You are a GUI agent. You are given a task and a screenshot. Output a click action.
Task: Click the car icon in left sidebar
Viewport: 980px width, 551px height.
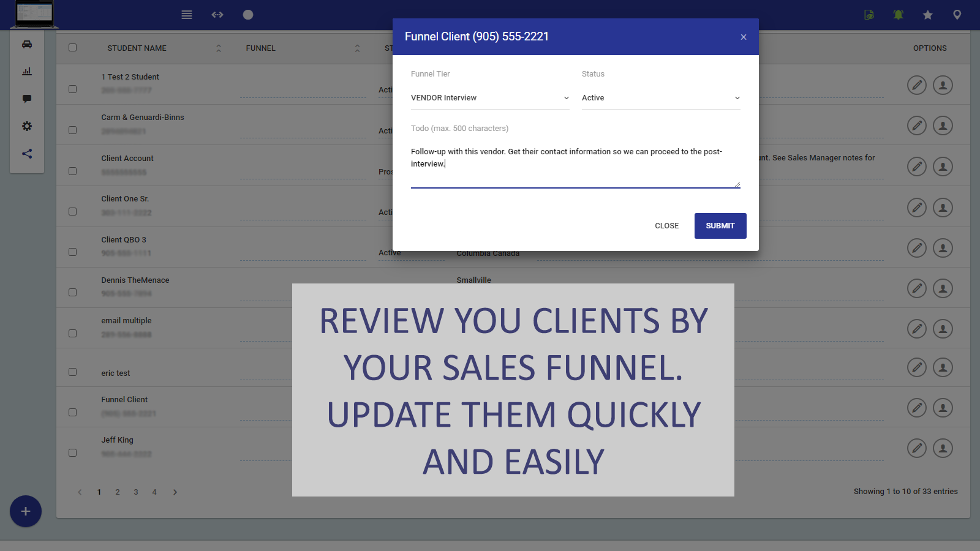27,44
